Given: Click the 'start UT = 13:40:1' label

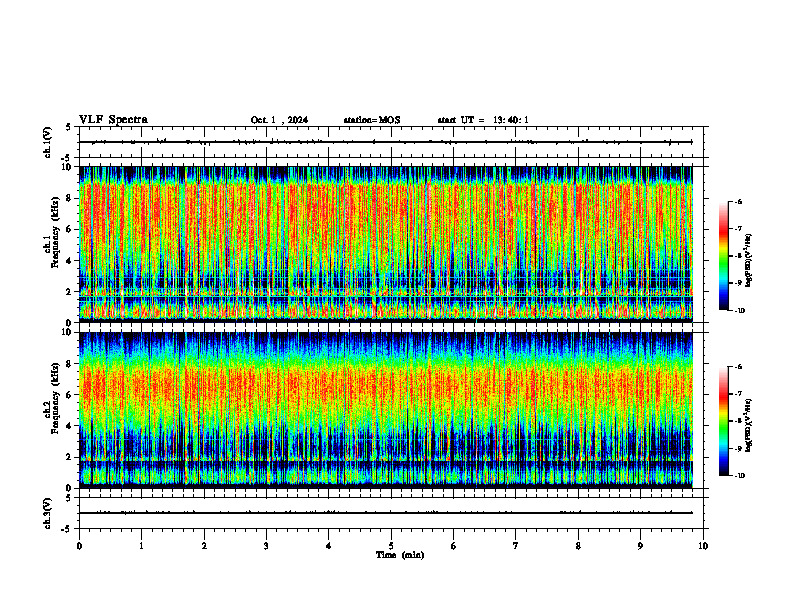Looking at the screenshot, I should (483, 120).
